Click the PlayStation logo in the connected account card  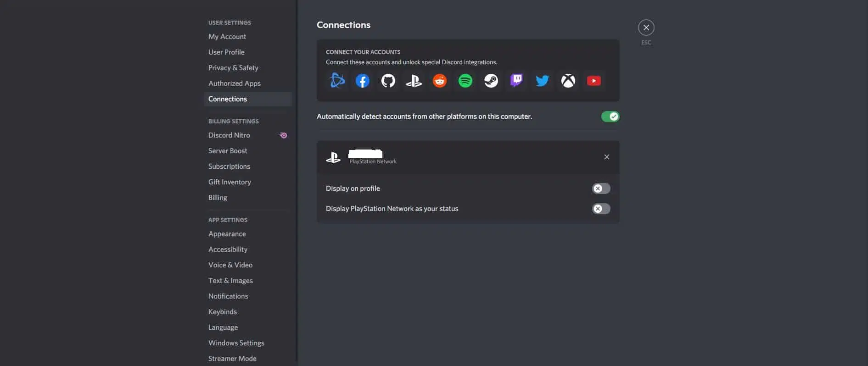pos(333,157)
